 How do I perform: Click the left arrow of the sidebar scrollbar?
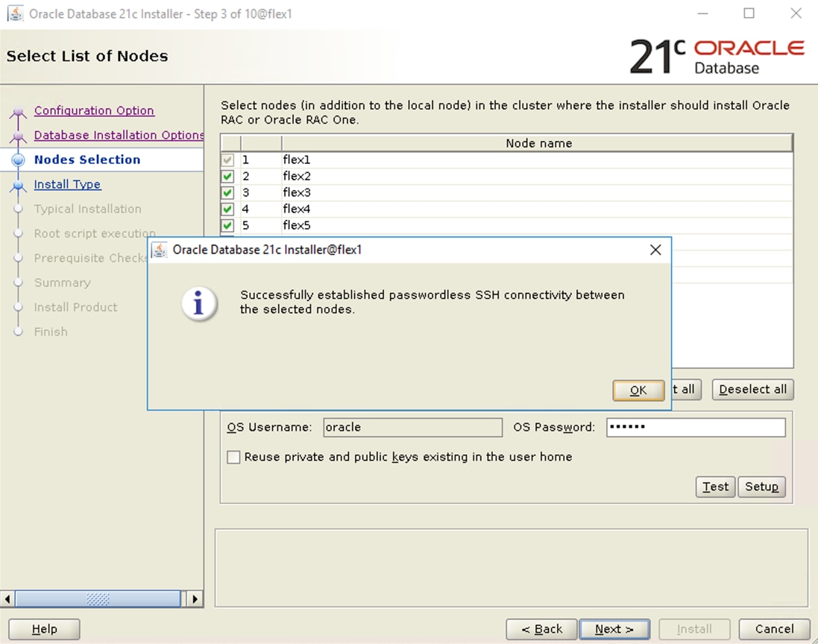(7, 599)
